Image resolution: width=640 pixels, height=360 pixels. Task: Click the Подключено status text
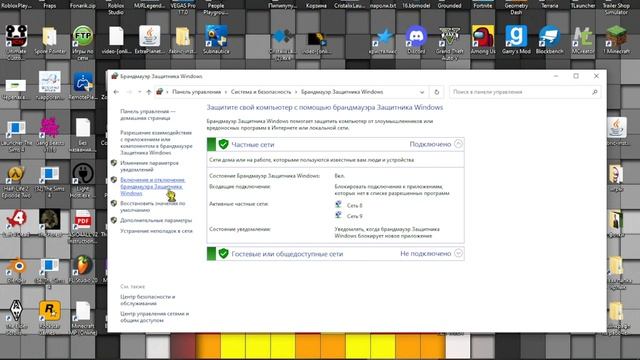(x=430, y=144)
